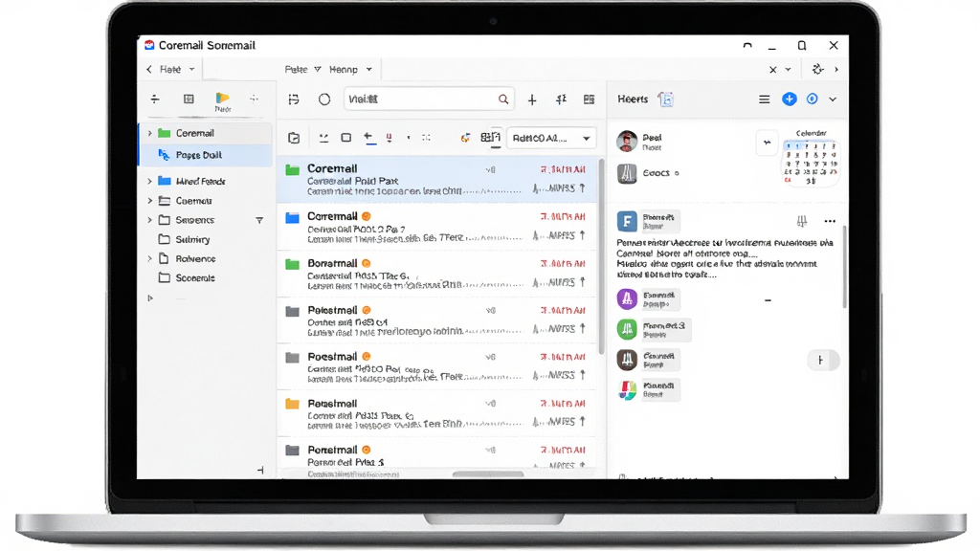Click the pin icon next to the three-dots menu
This screenshot has height=551, width=980.
(x=802, y=221)
